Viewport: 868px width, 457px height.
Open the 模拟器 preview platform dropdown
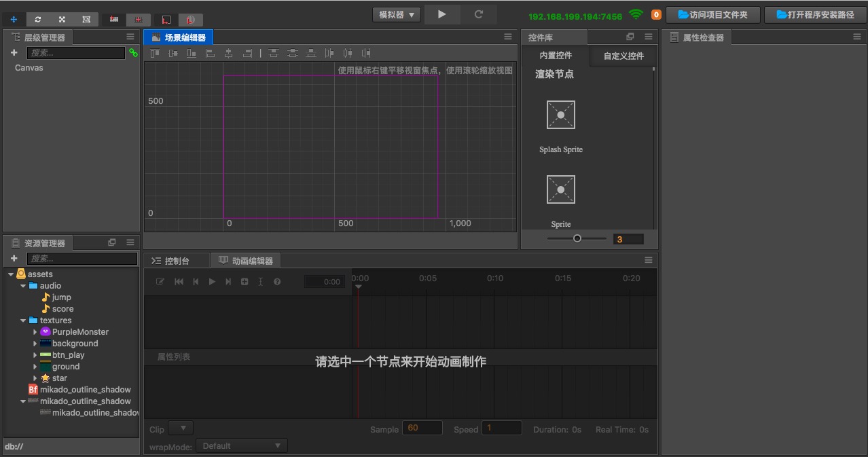coord(397,14)
